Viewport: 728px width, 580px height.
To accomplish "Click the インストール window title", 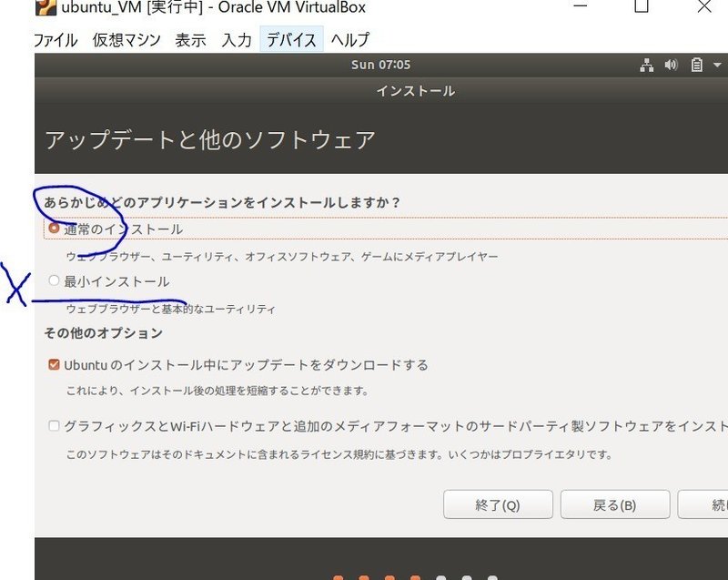I will point(416,90).
